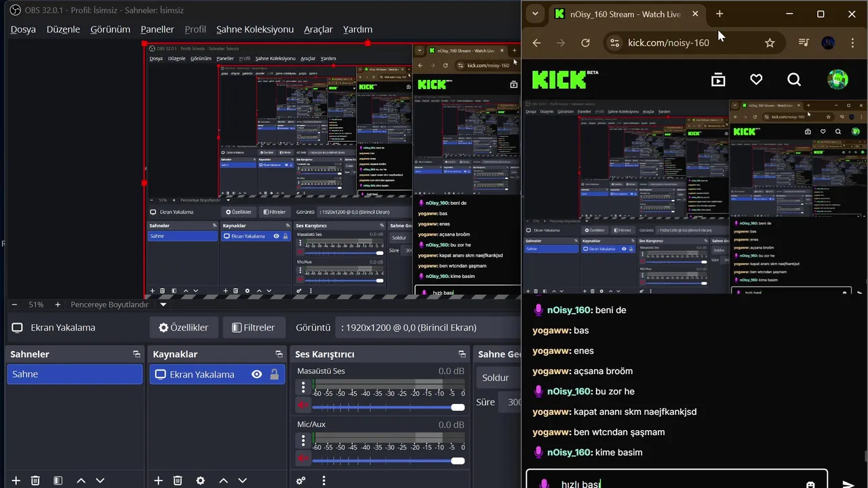
Task: Undock the Sahneler panel
Action: click(136, 354)
